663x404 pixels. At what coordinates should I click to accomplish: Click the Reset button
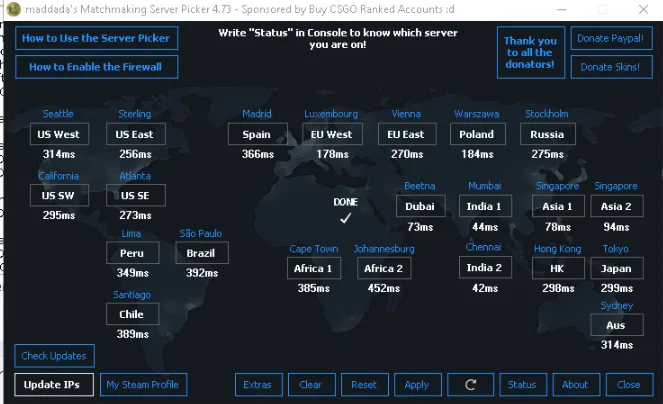coord(363,384)
